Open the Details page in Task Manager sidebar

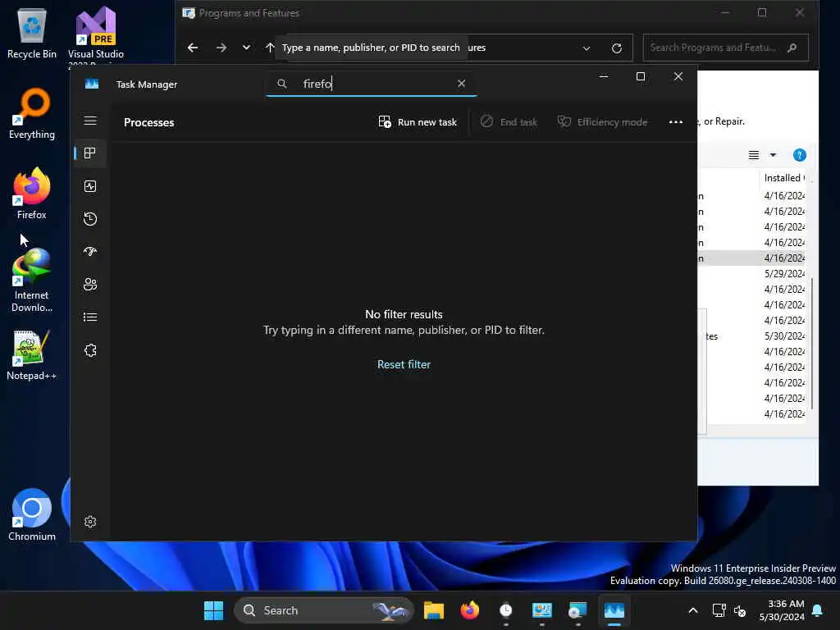point(90,317)
